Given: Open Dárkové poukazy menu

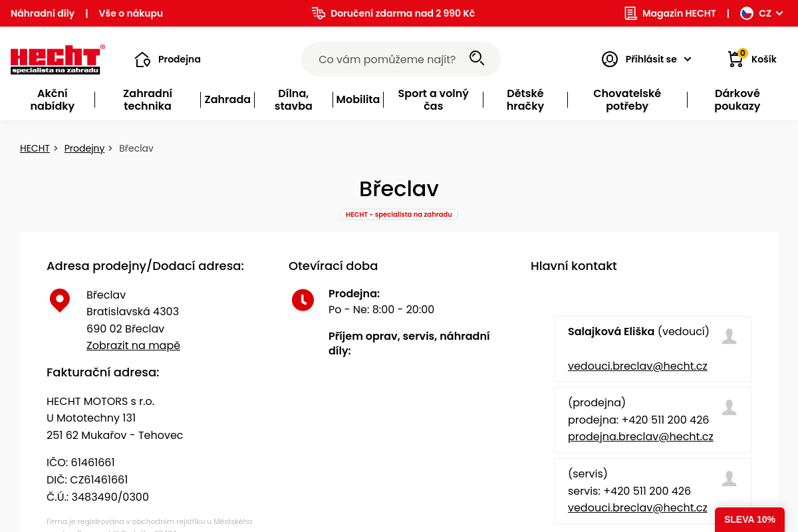Looking at the screenshot, I should click(x=737, y=100).
